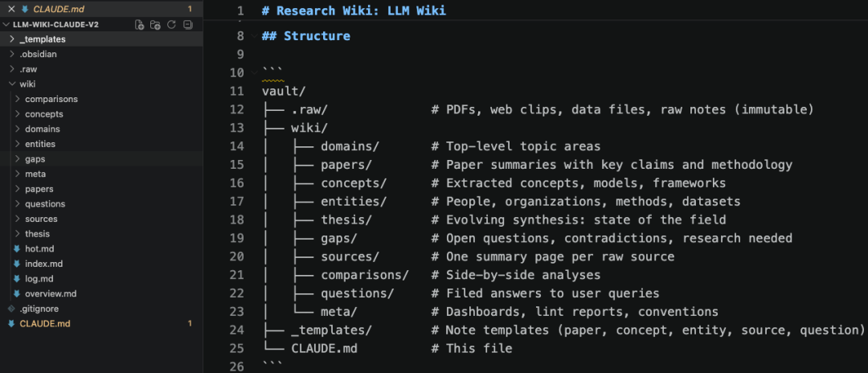
Task: Select the CLAUDE.md open editor entry
Action: click(101, 9)
